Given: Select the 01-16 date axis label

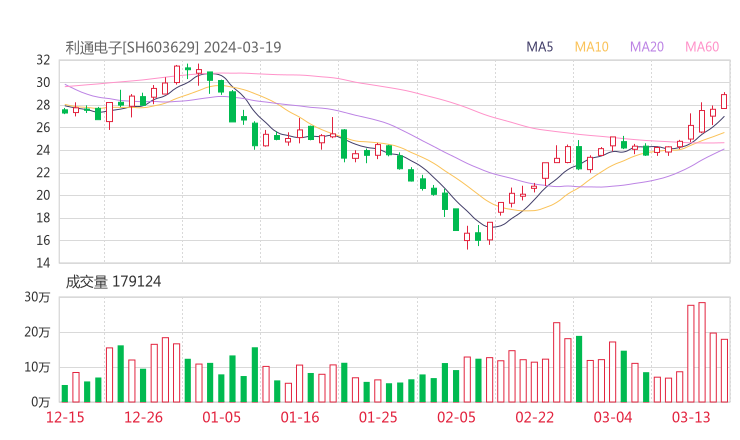Looking at the screenshot, I should click(300, 417).
